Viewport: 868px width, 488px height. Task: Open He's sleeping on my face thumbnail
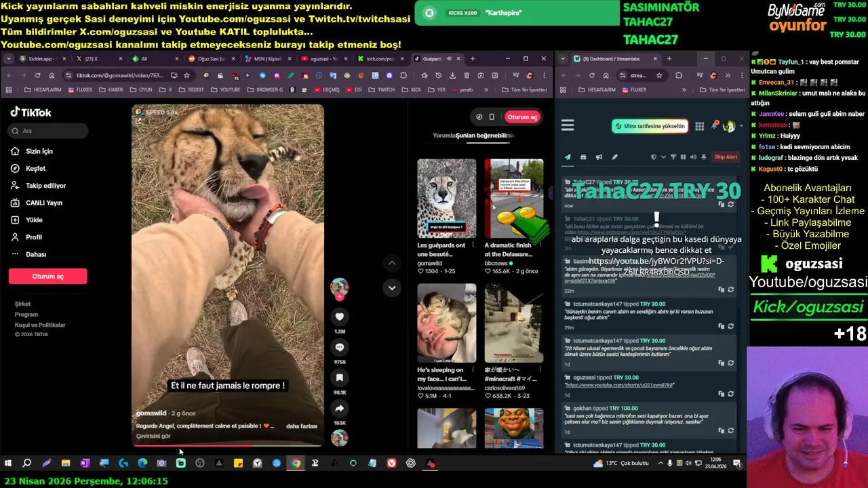coord(446,323)
